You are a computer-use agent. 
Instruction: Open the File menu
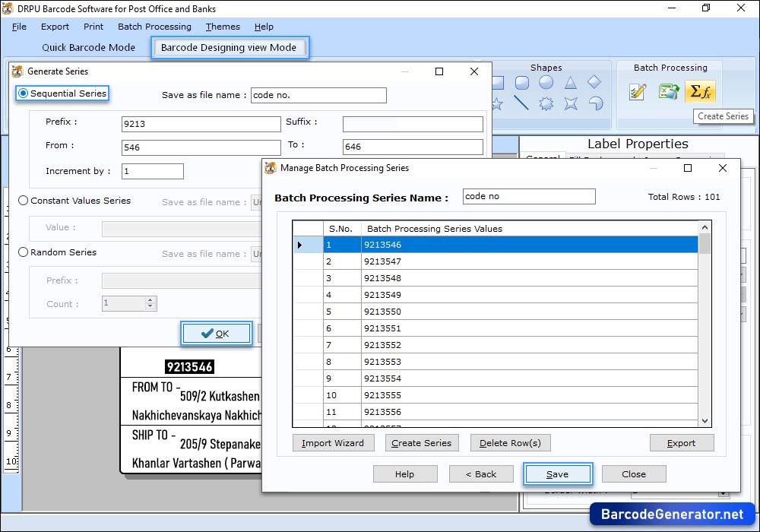(x=19, y=27)
